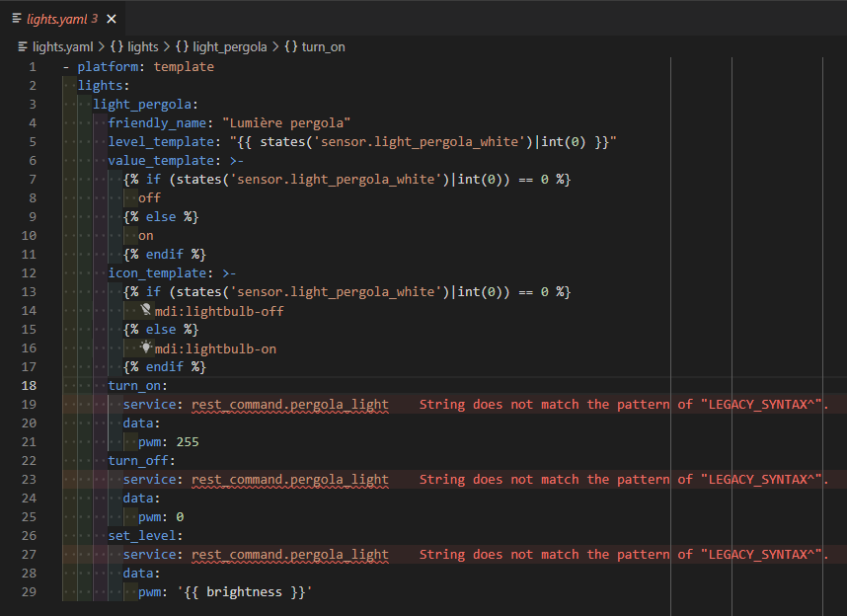Click line number 18 in the gutter
This screenshot has width=847, height=616.
[29, 386]
